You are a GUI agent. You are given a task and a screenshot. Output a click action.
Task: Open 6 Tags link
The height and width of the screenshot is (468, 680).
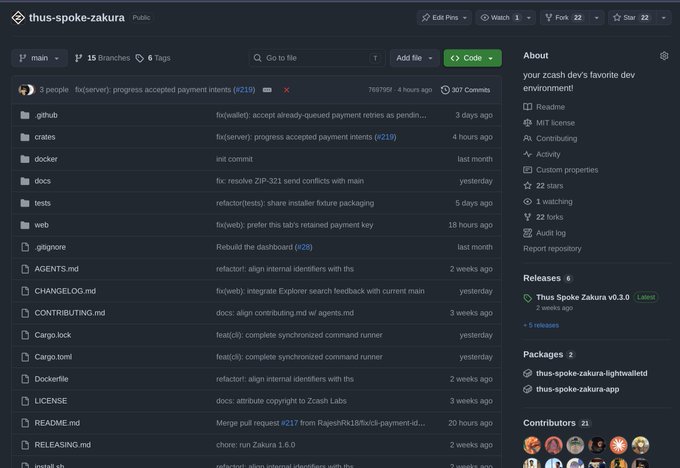point(153,58)
